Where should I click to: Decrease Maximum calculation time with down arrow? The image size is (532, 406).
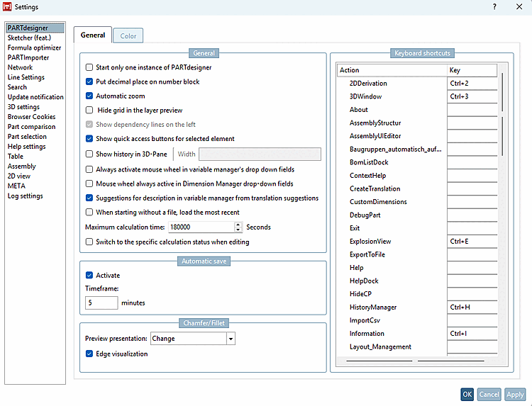[238, 230]
